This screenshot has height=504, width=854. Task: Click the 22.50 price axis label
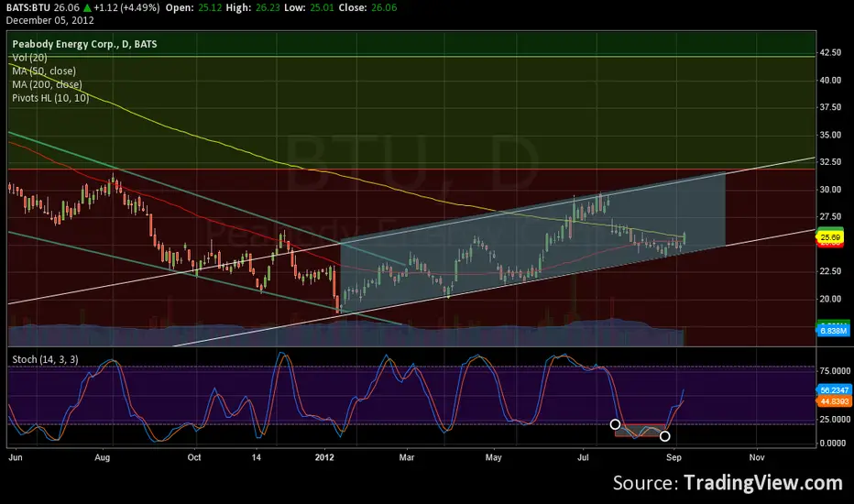[830, 271]
